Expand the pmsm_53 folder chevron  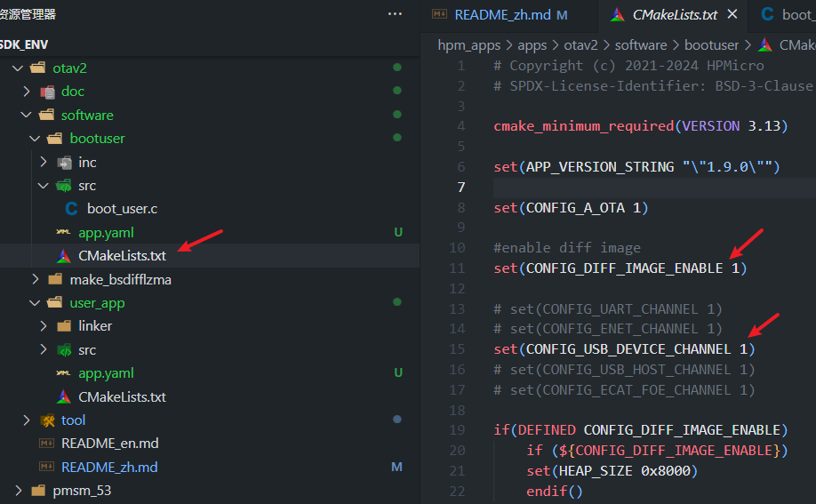[18, 491]
